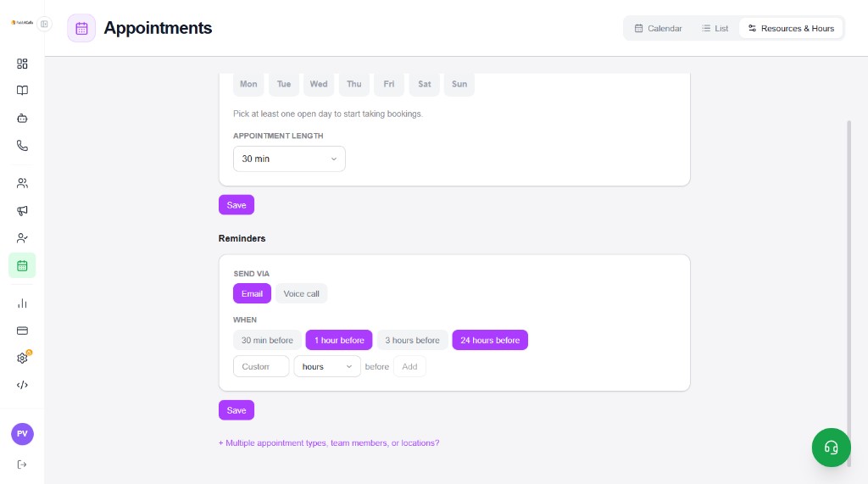Click the logo in top-left corner
The width and height of the screenshot is (868, 484).
tap(22, 23)
